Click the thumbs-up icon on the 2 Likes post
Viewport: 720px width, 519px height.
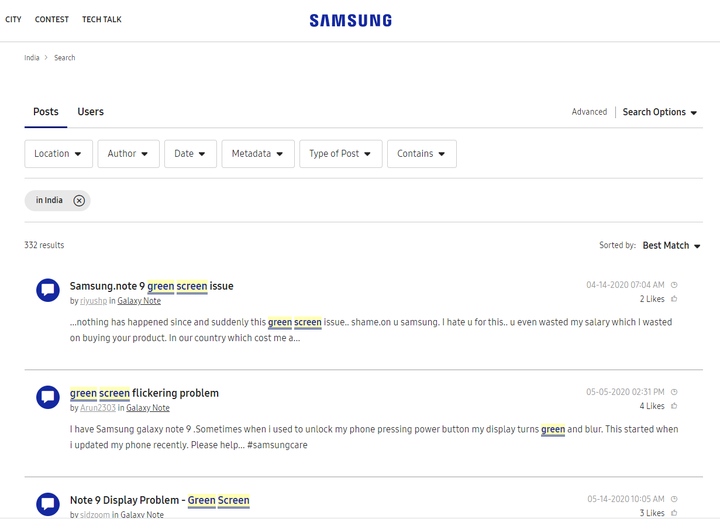(674, 299)
